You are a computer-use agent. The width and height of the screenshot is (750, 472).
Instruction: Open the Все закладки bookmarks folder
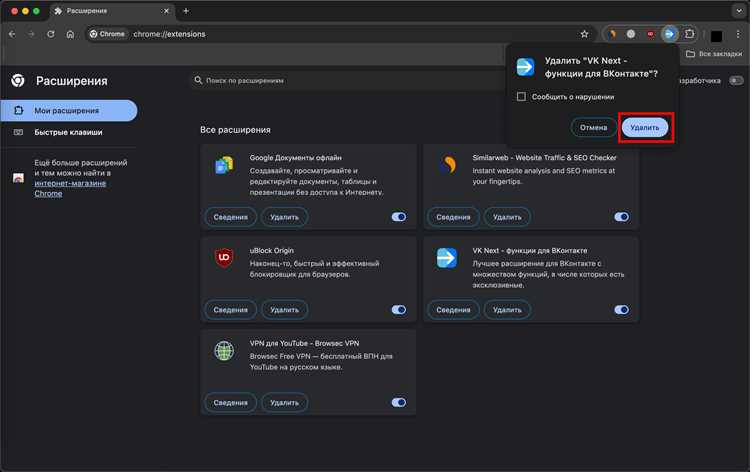pyautogui.click(x=714, y=54)
